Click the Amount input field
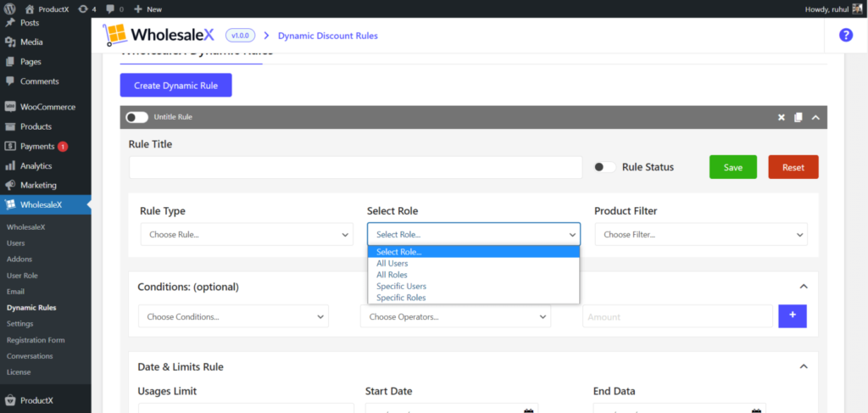 pos(677,316)
